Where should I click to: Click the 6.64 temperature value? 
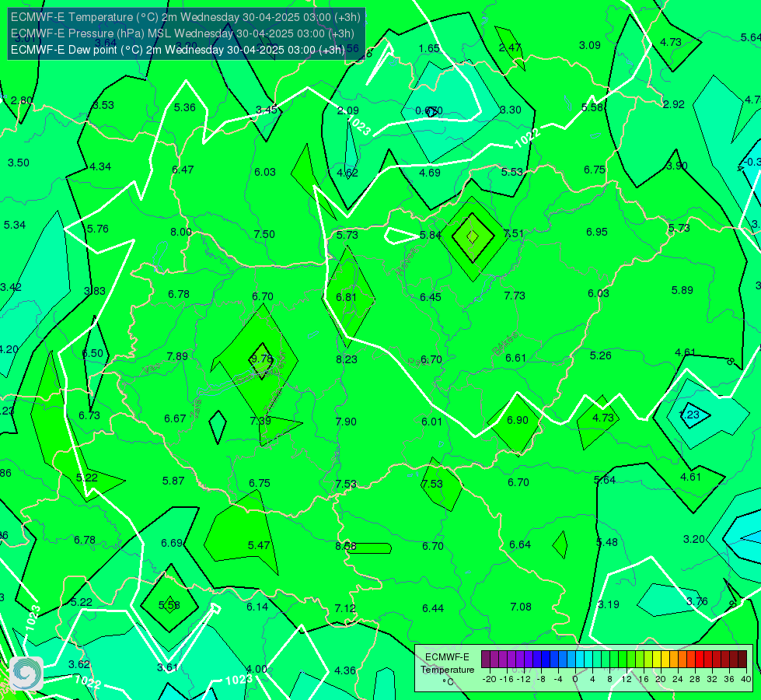520,545
